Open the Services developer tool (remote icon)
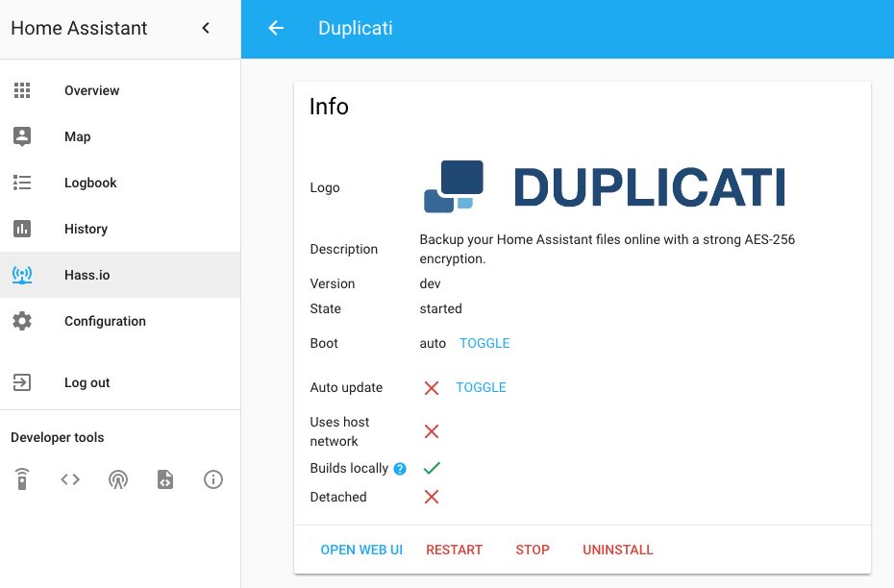This screenshot has height=588, width=894. (x=21, y=478)
